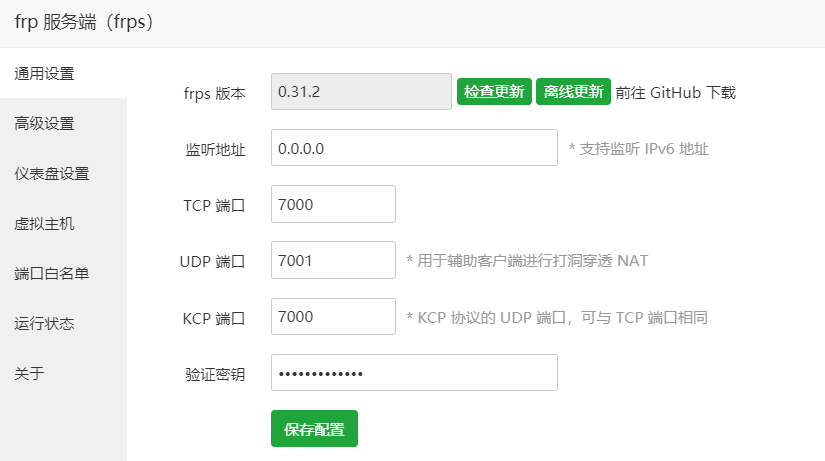View the 运行状态 tab
Screen dimensions: 825x461
tap(45, 324)
